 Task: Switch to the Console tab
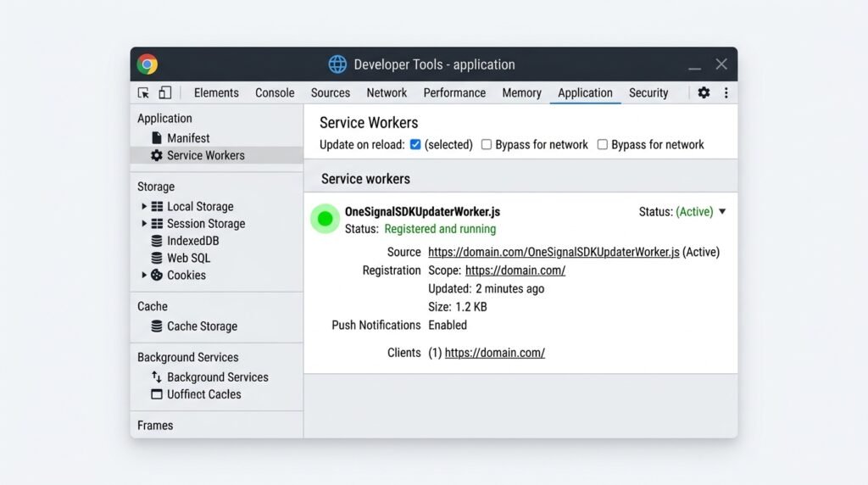click(x=275, y=93)
